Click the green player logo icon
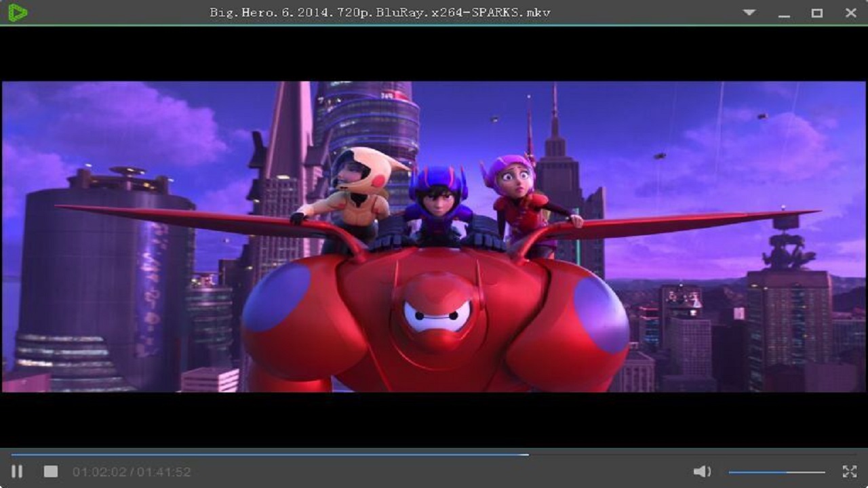 [18, 12]
